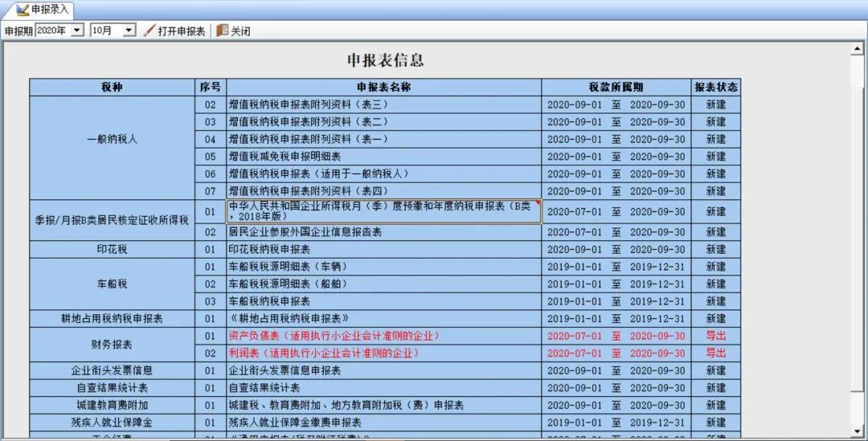Select 居民企业参股外国企业信息报告表
The height and width of the screenshot is (441, 868).
tap(383, 232)
